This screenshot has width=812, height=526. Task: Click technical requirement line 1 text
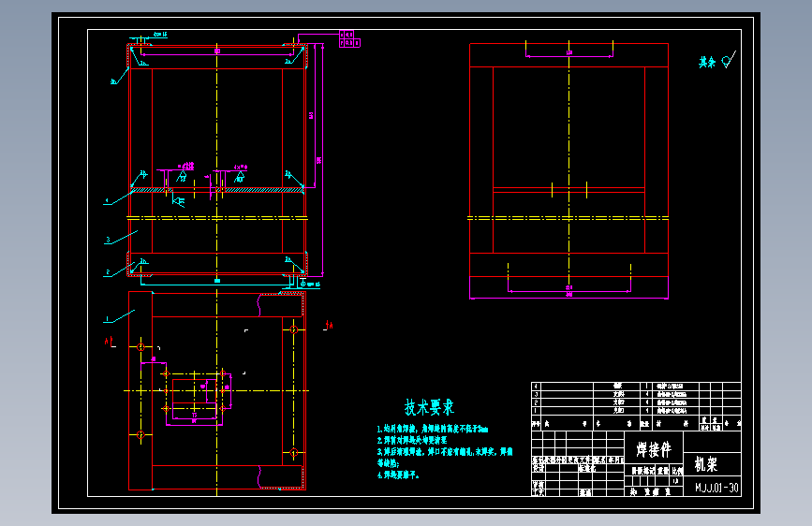pos(433,430)
